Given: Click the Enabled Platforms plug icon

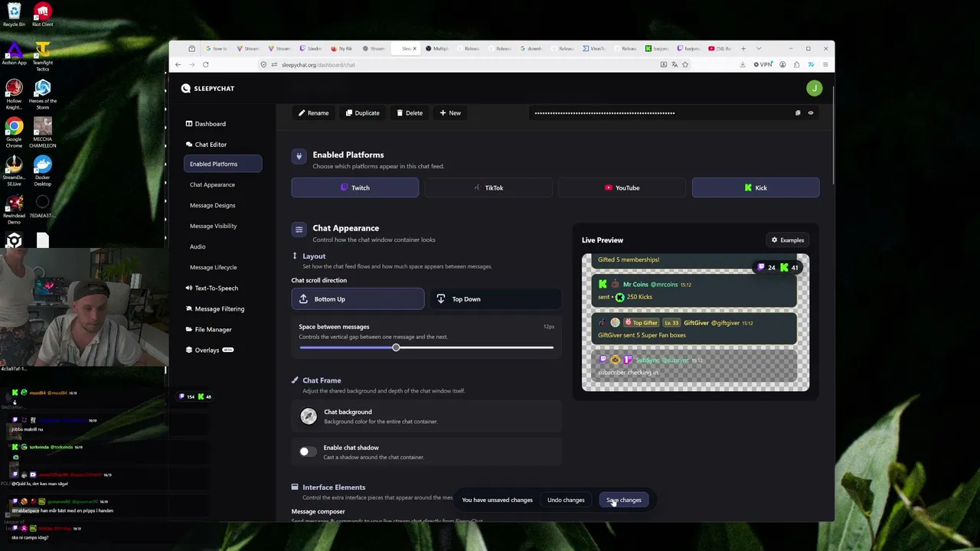Looking at the screenshot, I should point(299,156).
